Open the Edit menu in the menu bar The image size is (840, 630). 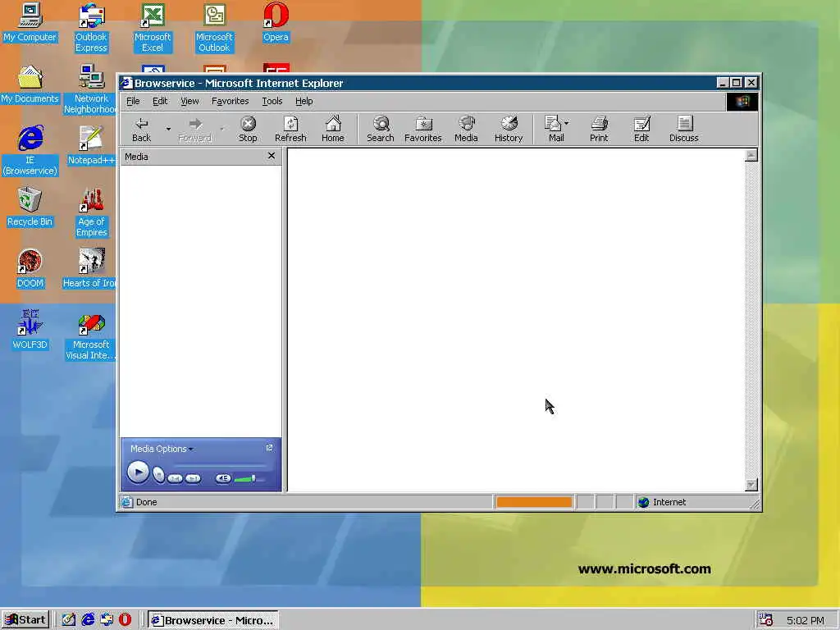point(160,101)
